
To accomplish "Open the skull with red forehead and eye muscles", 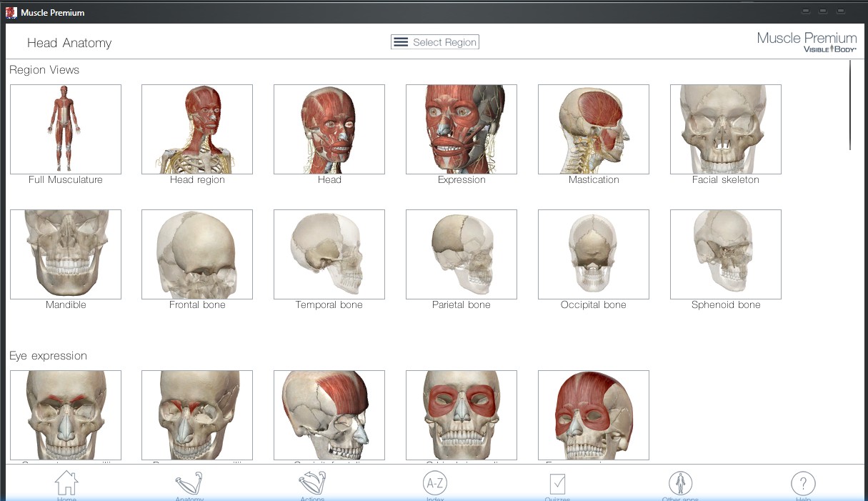I will (x=594, y=415).
